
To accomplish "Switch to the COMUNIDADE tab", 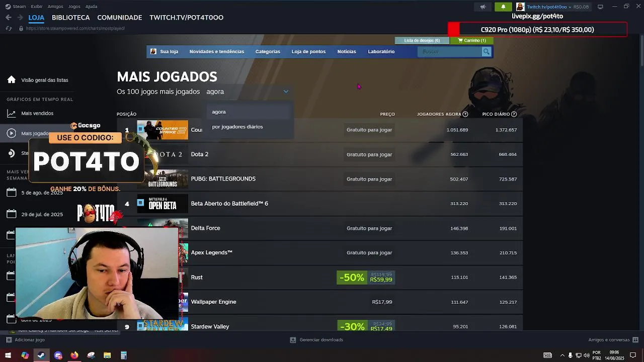I will point(120,17).
